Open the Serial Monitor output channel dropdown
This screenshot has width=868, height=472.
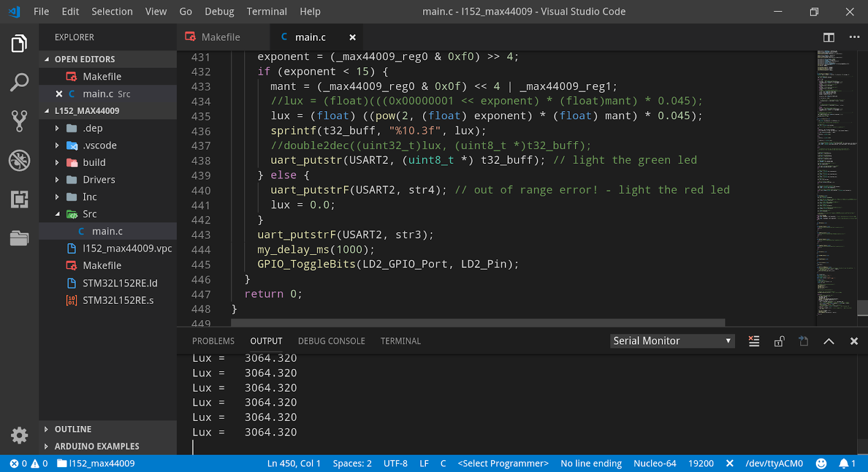[672, 341]
